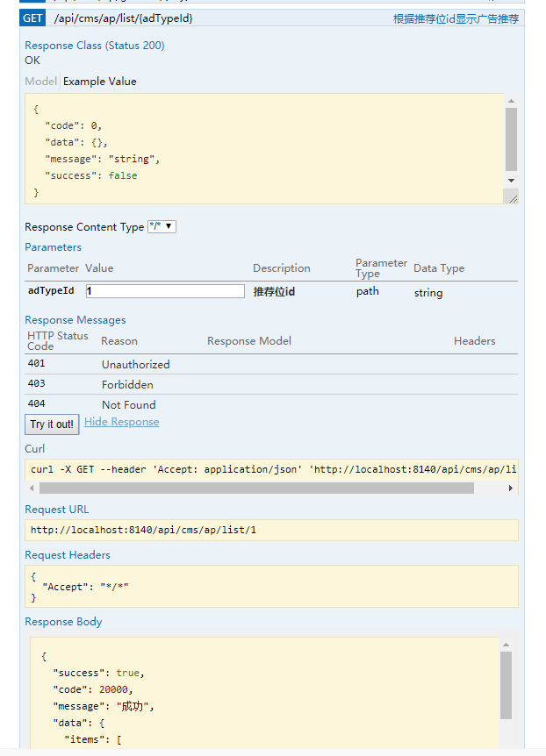Switch to the Model tab
546x756 pixels.
[x=40, y=81]
